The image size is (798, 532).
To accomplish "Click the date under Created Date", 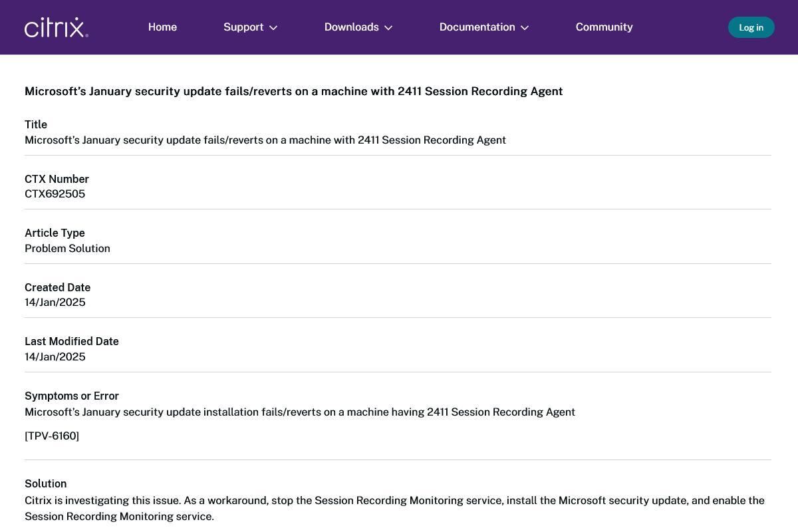I will (x=55, y=303).
